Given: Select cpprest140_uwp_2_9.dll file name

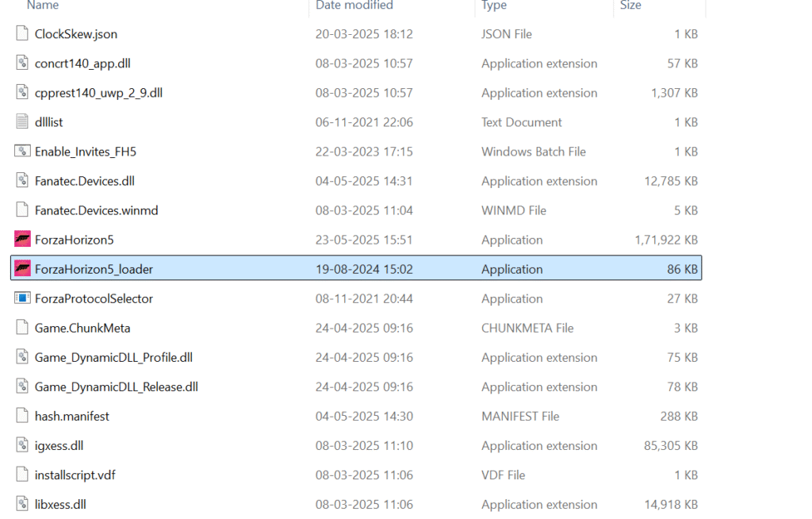Looking at the screenshot, I should pos(98,94).
